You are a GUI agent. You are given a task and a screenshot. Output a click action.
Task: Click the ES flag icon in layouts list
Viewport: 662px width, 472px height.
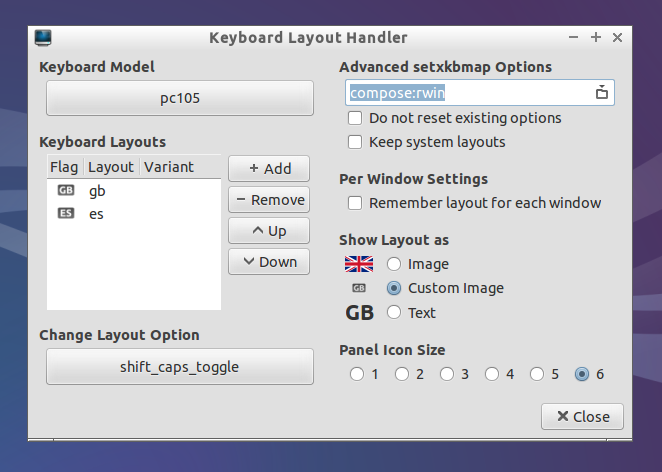(x=66, y=213)
